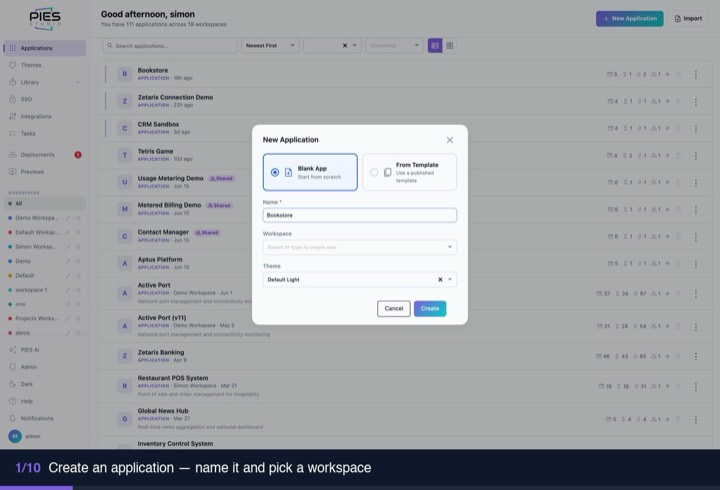Image resolution: width=720 pixels, height=490 pixels.
Task: Open Previews in the sidebar
Action: tap(45, 172)
